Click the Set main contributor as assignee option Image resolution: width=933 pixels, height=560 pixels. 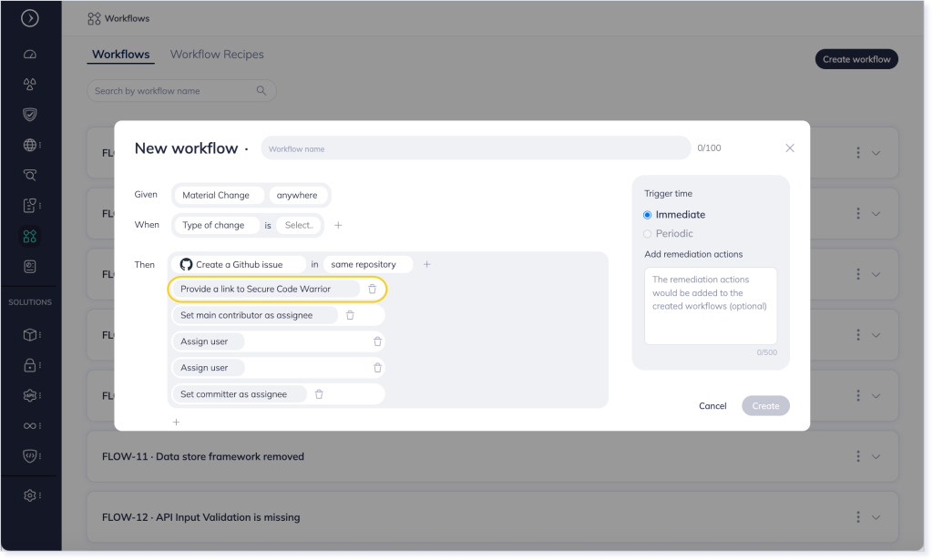[255, 315]
